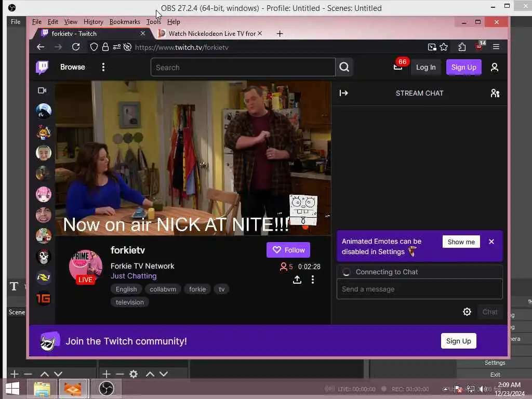Click the system tray volume speaker icon
Image resolution: width=532 pixels, height=399 pixels.
[482, 389]
